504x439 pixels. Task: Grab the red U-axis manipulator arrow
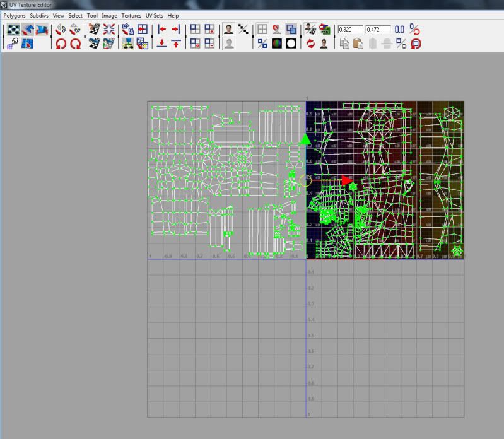tap(347, 180)
